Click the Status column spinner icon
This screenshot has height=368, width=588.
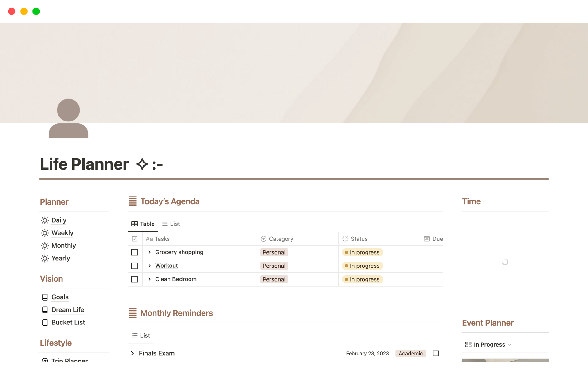pos(345,239)
